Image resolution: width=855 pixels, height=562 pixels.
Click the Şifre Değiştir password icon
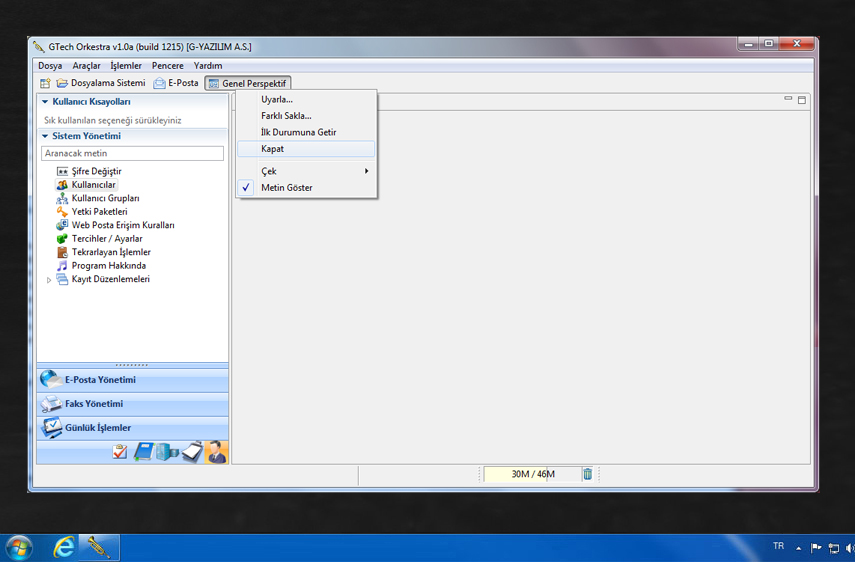62,172
